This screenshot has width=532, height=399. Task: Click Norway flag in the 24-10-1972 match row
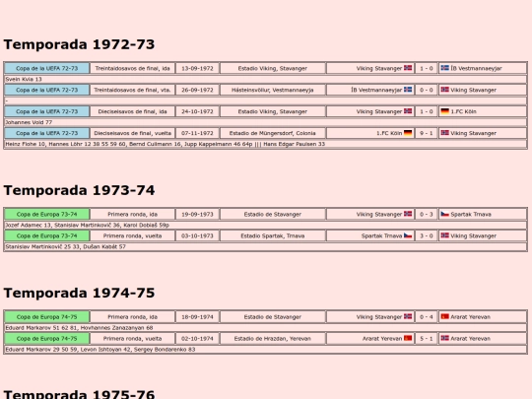[408, 111]
